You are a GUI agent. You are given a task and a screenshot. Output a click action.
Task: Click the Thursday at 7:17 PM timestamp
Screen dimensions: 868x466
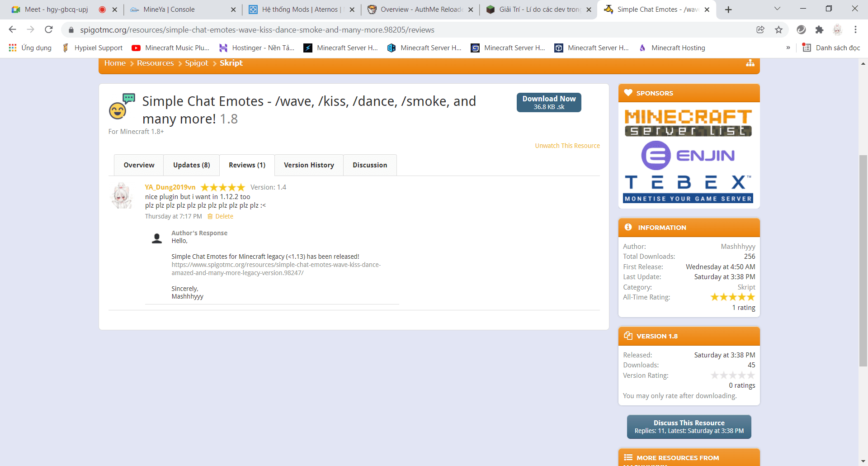click(x=173, y=216)
